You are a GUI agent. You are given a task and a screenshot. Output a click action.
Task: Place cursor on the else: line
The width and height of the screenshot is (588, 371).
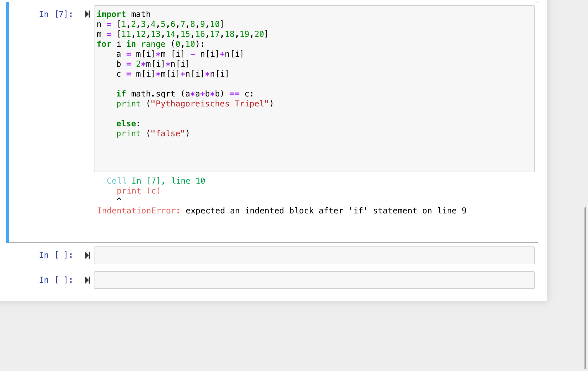tap(128, 123)
